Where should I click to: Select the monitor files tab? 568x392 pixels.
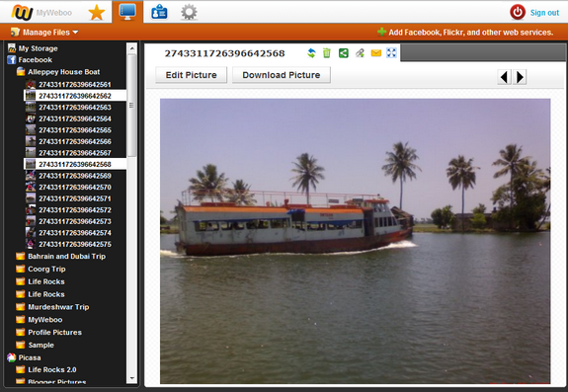(x=127, y=12)
